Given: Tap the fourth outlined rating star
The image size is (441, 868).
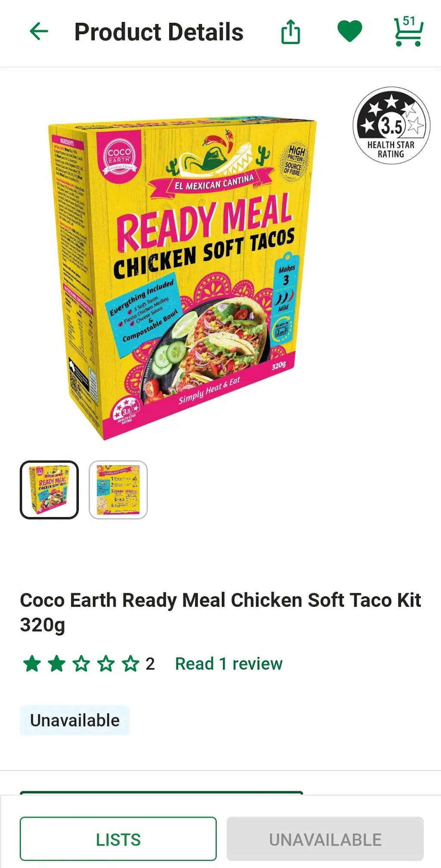Looking at the screenshot, I should [106, 663].
